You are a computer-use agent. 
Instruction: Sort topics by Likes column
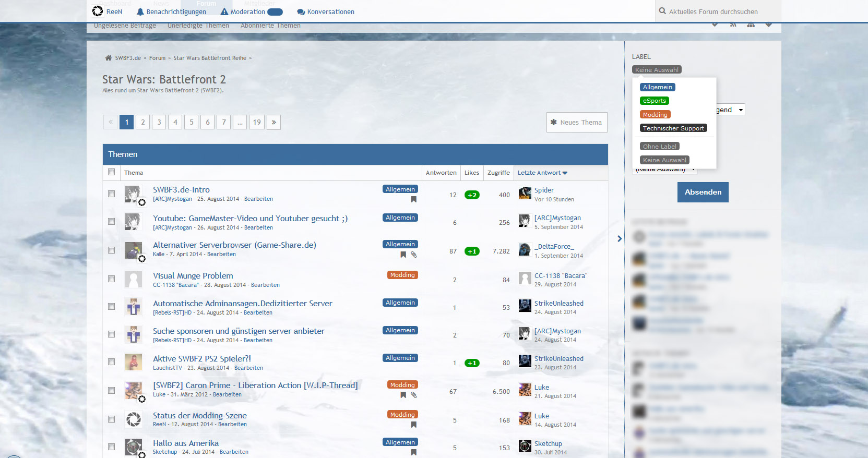pyautogui.click(x=472, y=173)
